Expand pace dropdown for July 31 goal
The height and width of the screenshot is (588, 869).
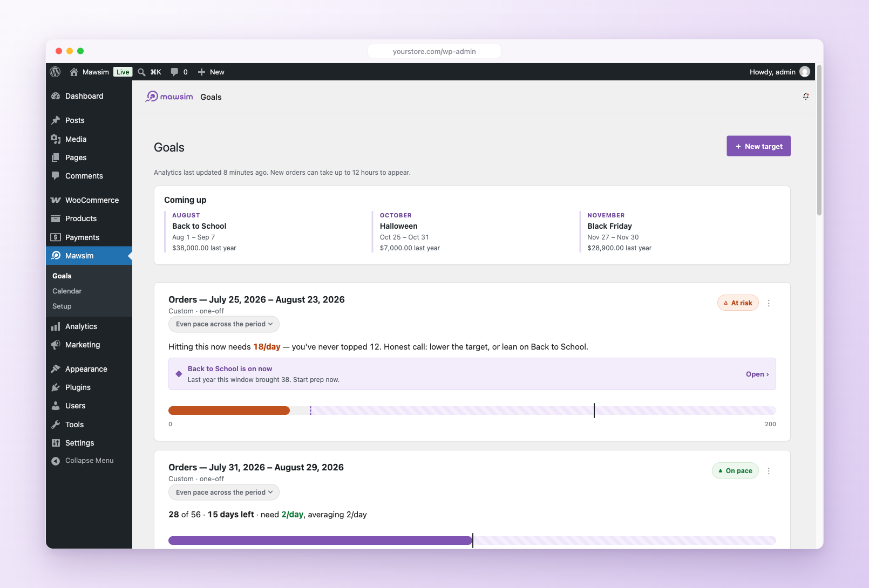pos(224,492)
